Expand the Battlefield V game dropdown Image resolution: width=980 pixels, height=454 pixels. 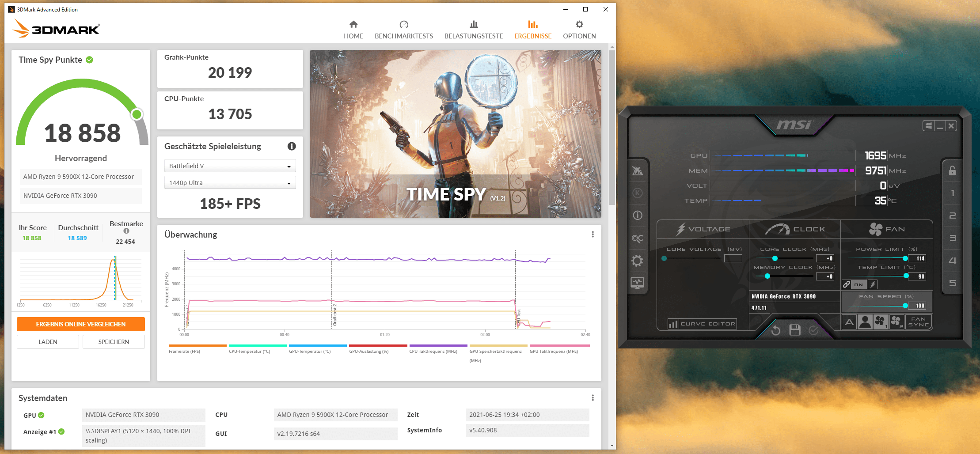230,166
